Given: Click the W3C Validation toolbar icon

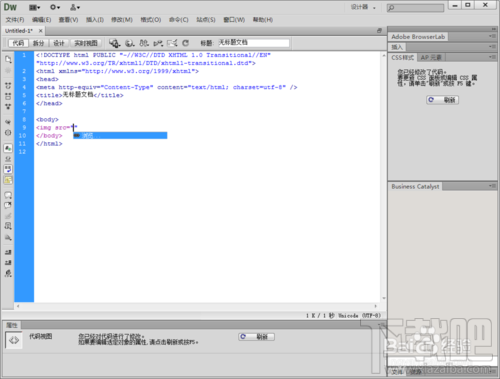Looking at the screenshot, I should pos(158,43).
